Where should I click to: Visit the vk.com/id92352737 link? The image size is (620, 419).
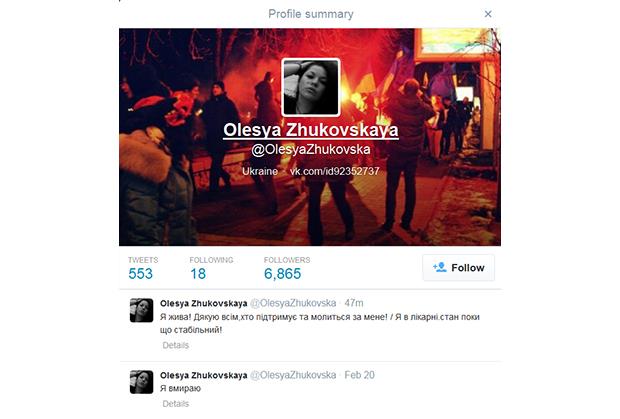click(335, 171)
